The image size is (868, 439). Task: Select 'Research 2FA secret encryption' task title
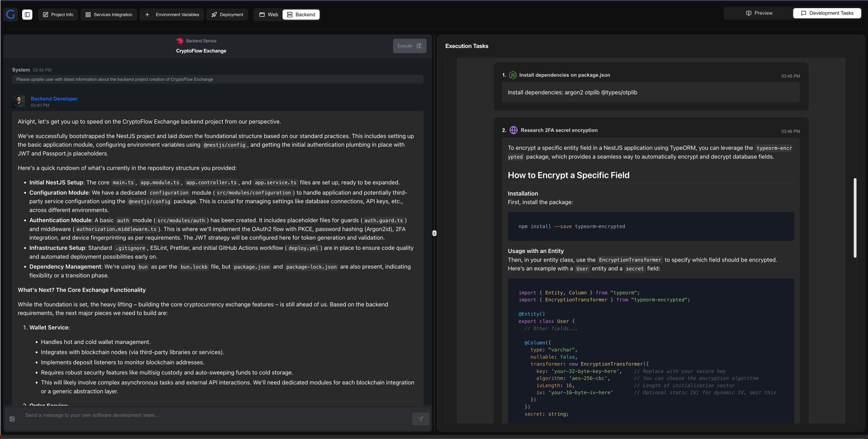559,130
